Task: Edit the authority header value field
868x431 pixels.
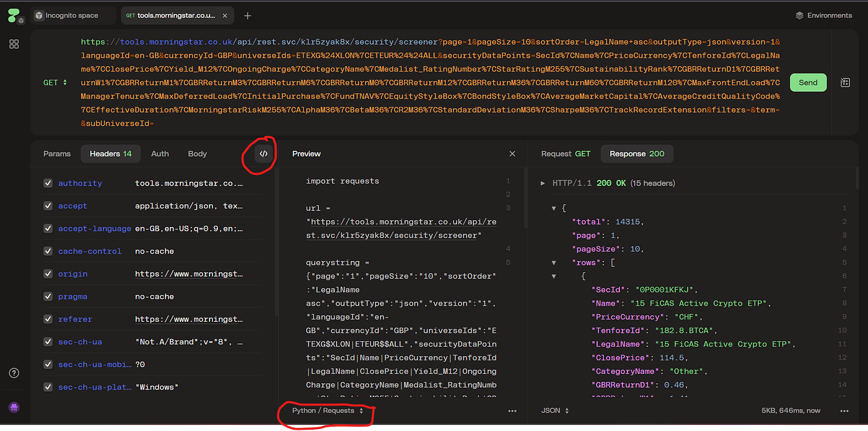Action: pos(189,184)
